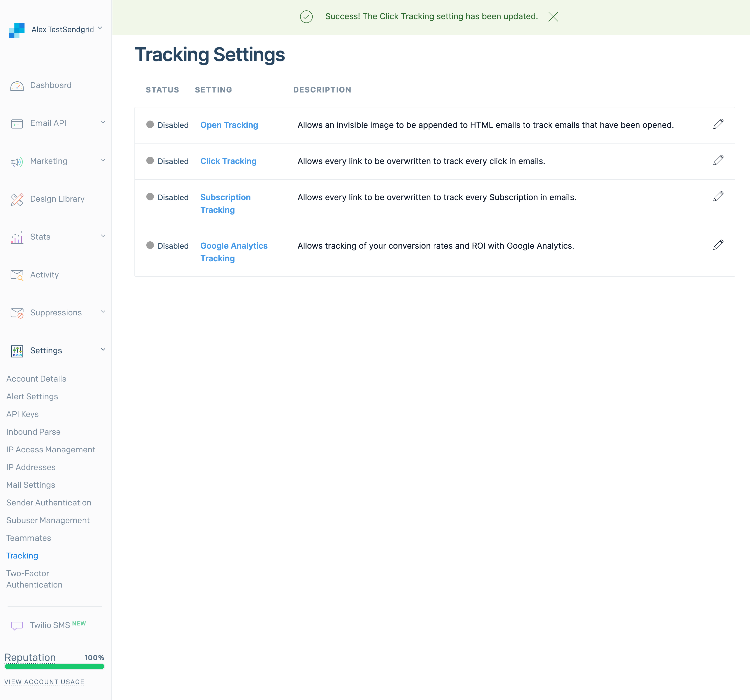Click Google Analytics disabled status dot
The width and height of the screenshot is (750, 700).
coord(150,245)
